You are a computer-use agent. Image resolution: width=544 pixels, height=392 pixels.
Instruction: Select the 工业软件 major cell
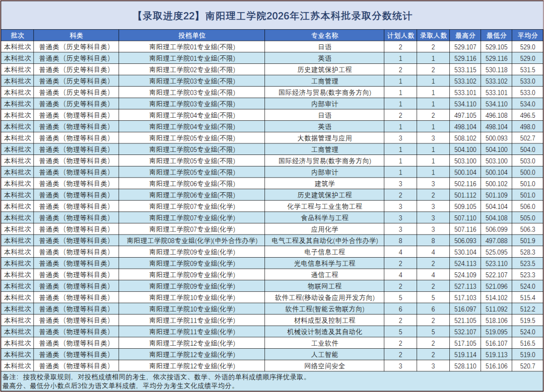pos(324,343)
